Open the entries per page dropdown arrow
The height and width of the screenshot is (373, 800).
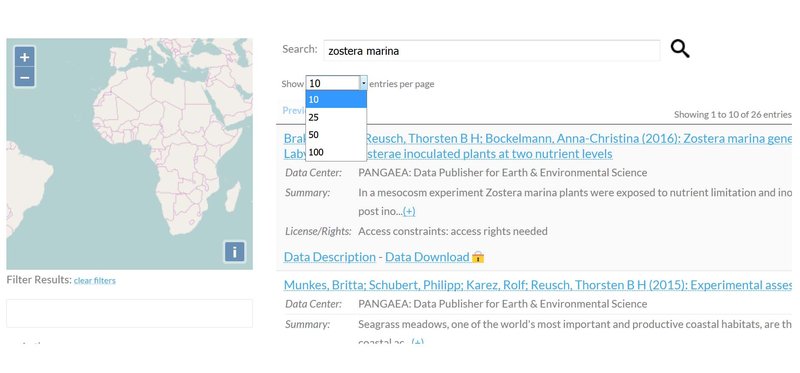pos(363,83)
